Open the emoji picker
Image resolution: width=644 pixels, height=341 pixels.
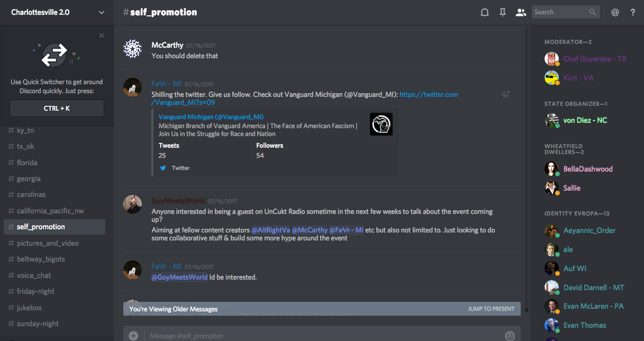coord(510,335)
